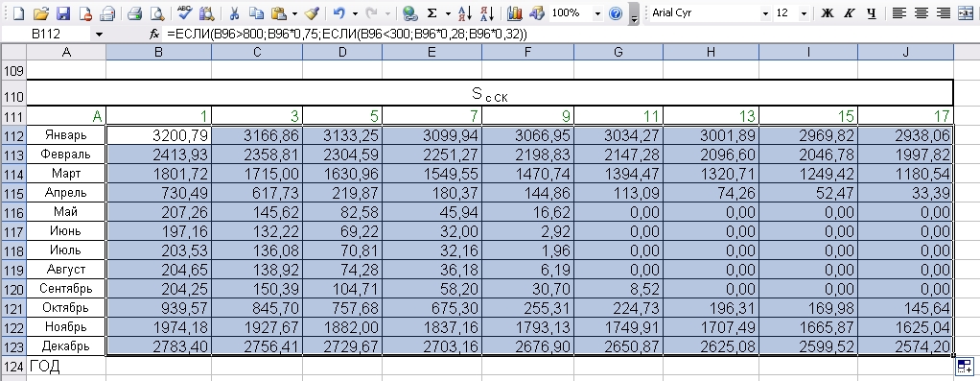Toggle underline formatting (Ч)

pos(872,12)
